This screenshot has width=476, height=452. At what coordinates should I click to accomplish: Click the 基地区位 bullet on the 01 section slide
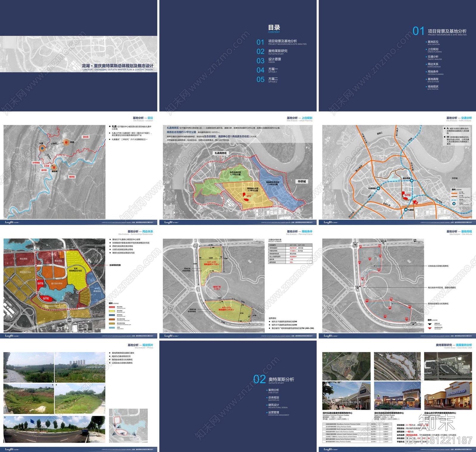pos(433,43)
